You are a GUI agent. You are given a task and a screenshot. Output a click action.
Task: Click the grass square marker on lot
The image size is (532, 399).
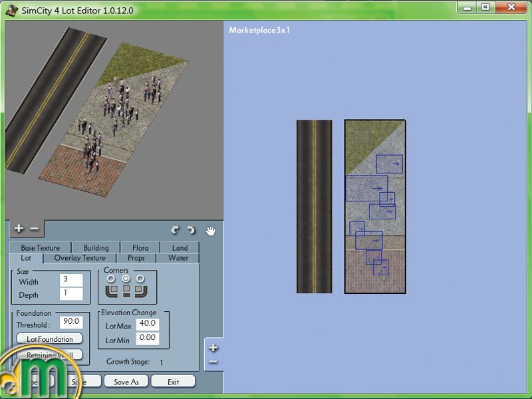[362, 136]
